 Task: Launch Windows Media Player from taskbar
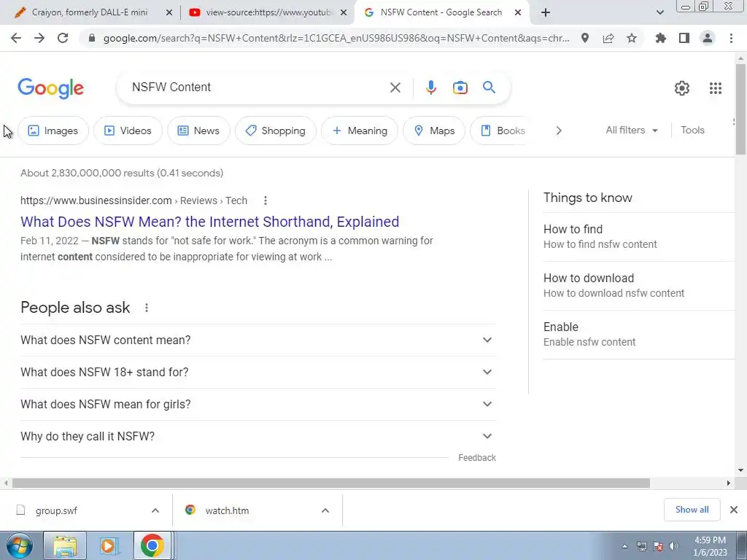pyautogui.click(x=109, y=545)
